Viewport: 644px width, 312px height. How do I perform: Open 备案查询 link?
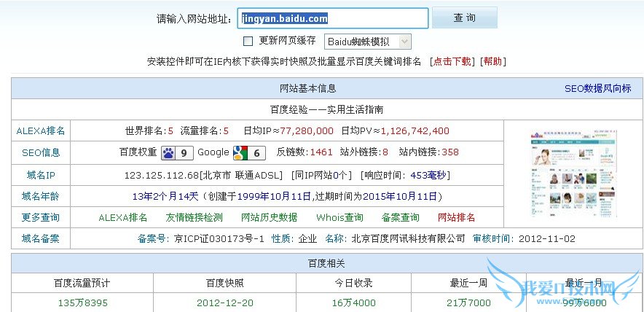point(401,217)
